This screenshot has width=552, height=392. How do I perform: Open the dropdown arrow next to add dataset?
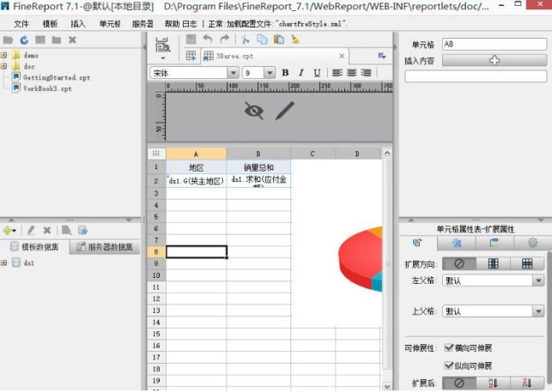[14, 231]
